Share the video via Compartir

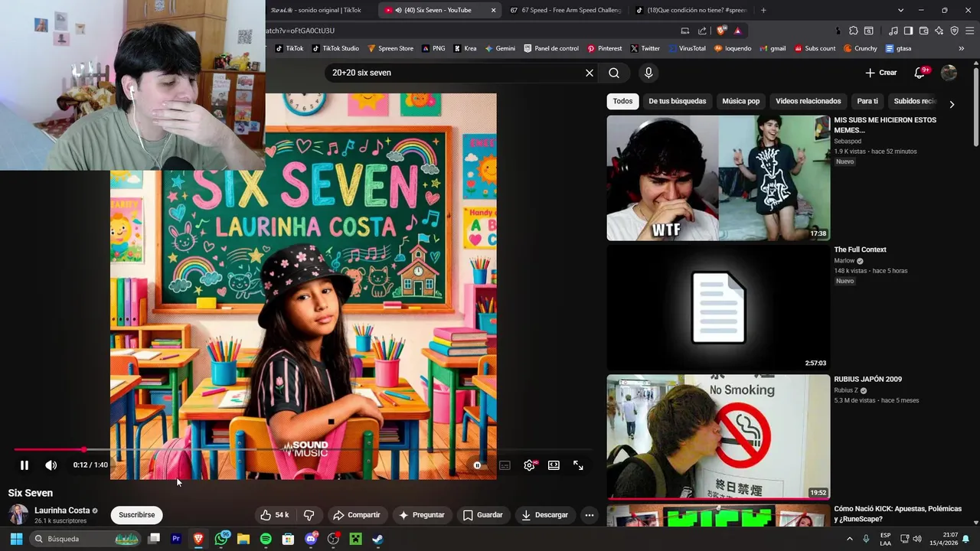356,515
